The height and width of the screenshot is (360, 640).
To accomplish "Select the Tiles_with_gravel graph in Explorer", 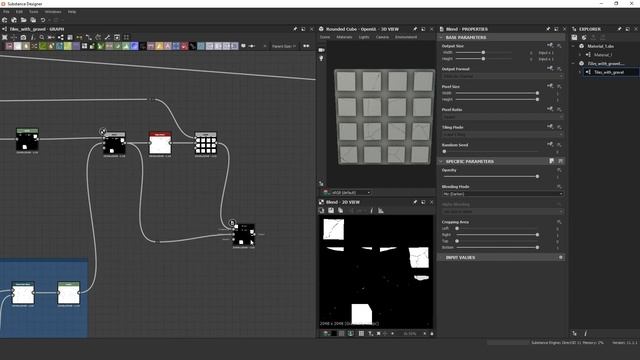I will click(609, 72).
